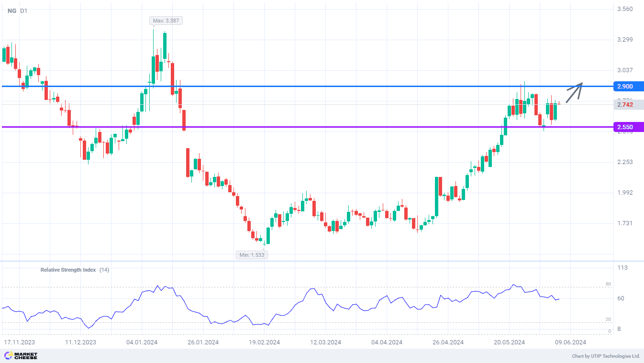Screen dimensions: 644x363
Task: Click the 60 RSI axis label
Action: click(x=621, y=298)
